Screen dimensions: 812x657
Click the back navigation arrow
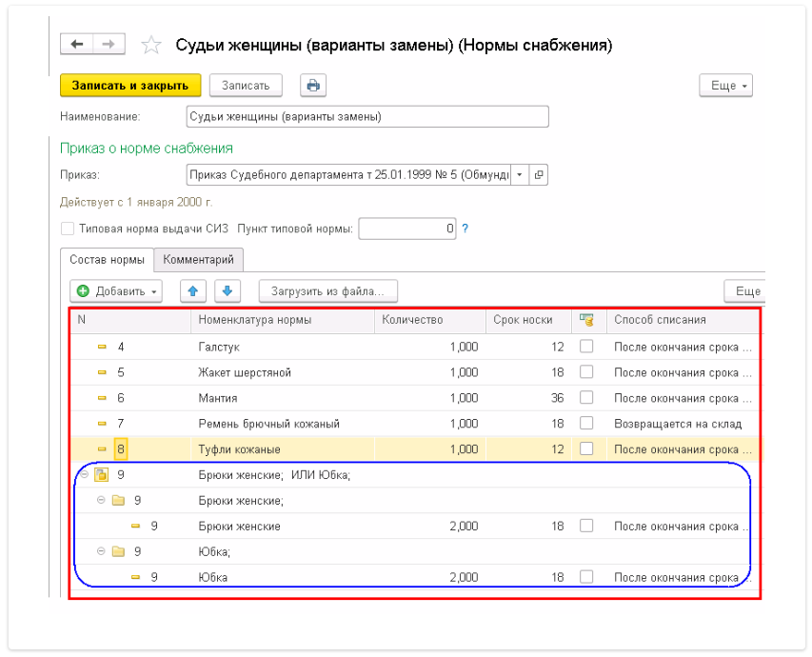coord(77,45)
